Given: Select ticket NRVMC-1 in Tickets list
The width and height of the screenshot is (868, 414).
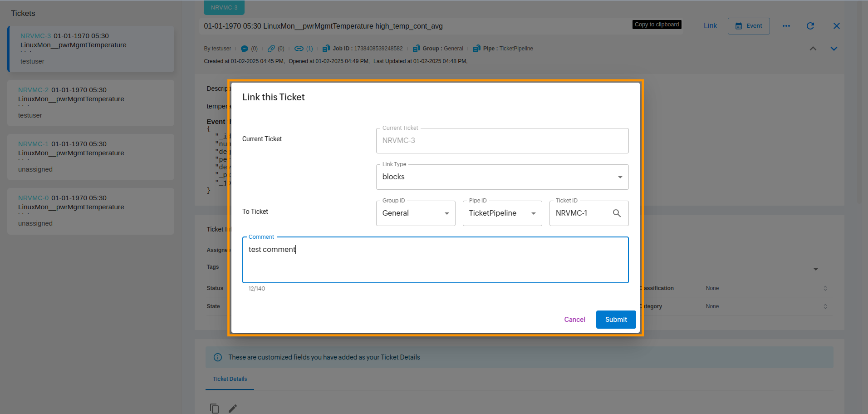Looking at the screenshot, I should tap(91, 157).
